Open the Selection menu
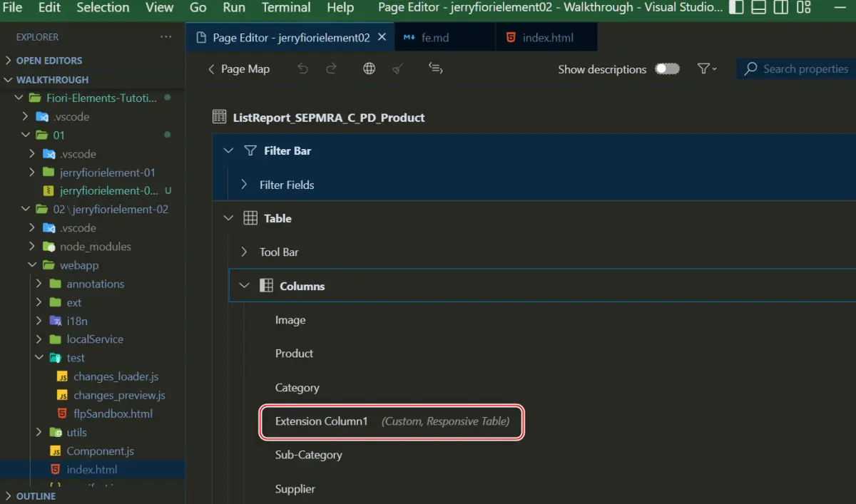 (103, 8)
